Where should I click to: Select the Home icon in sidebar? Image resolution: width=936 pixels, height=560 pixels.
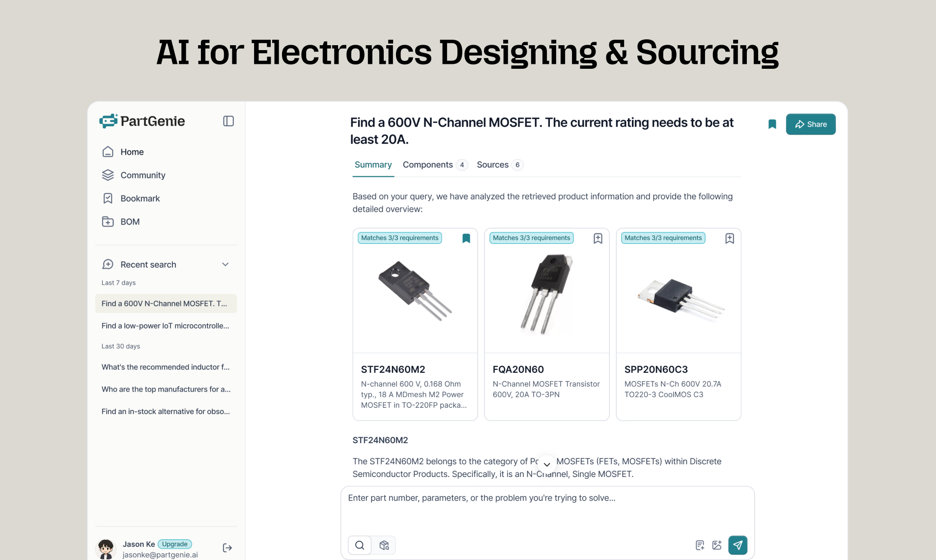[x=108, y=152]
